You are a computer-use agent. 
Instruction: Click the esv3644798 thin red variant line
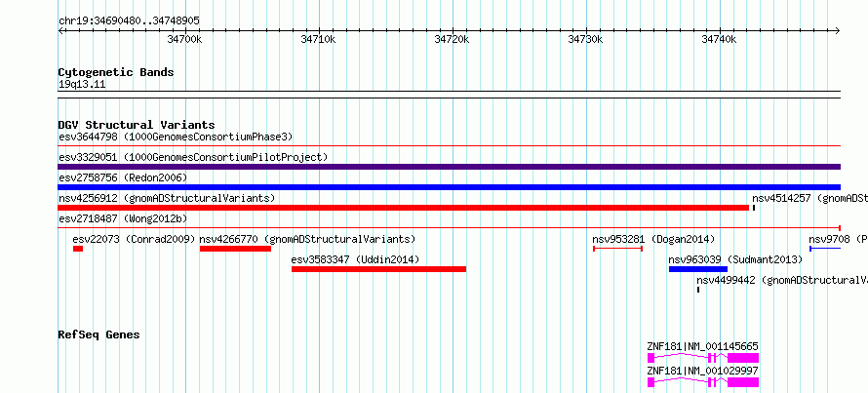coord(449,146)
